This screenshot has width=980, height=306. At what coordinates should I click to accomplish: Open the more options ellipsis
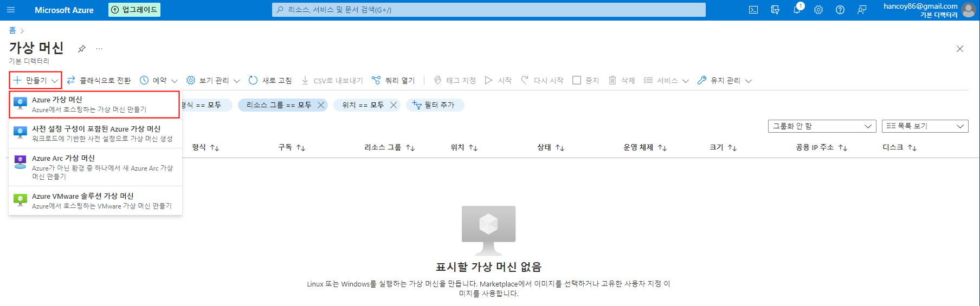pyautogui.click(x=99, y=49)
